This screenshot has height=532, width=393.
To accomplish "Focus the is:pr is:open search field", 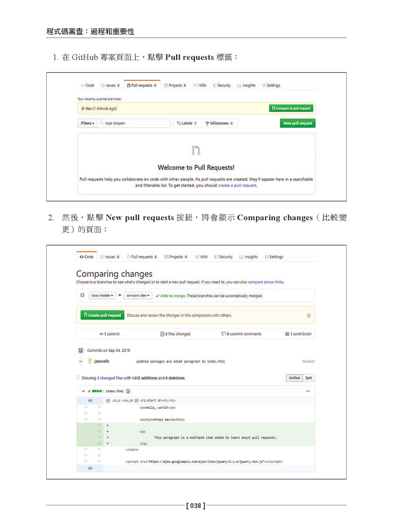I will click(134, 123).
